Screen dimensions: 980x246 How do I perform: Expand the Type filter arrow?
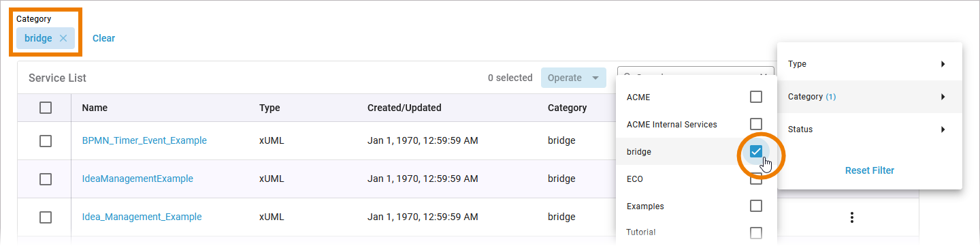(x=943, y=64)
